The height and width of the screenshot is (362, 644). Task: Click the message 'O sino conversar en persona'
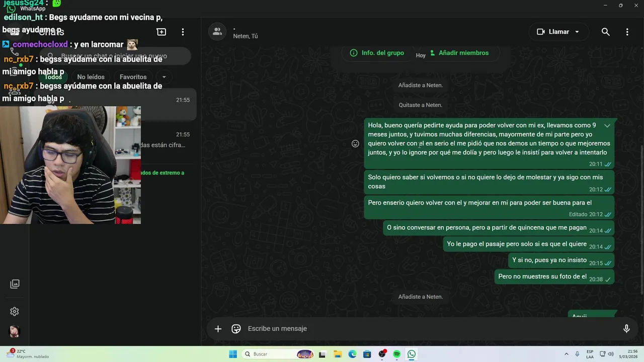point(499,228)
